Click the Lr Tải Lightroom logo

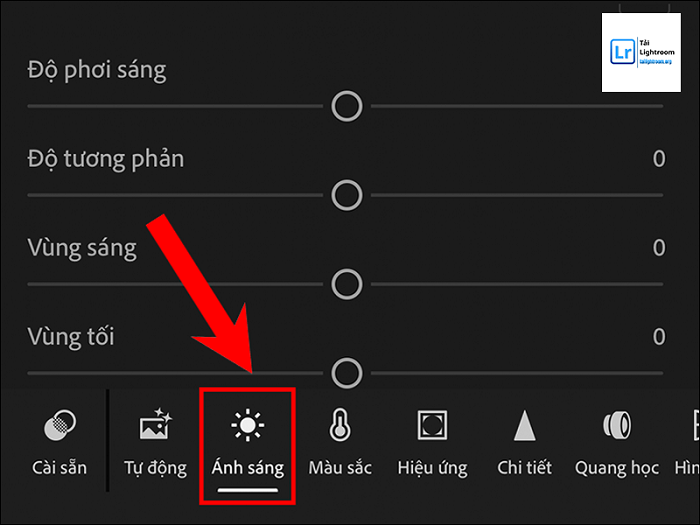pyautogui.click(x=647, y=53)
